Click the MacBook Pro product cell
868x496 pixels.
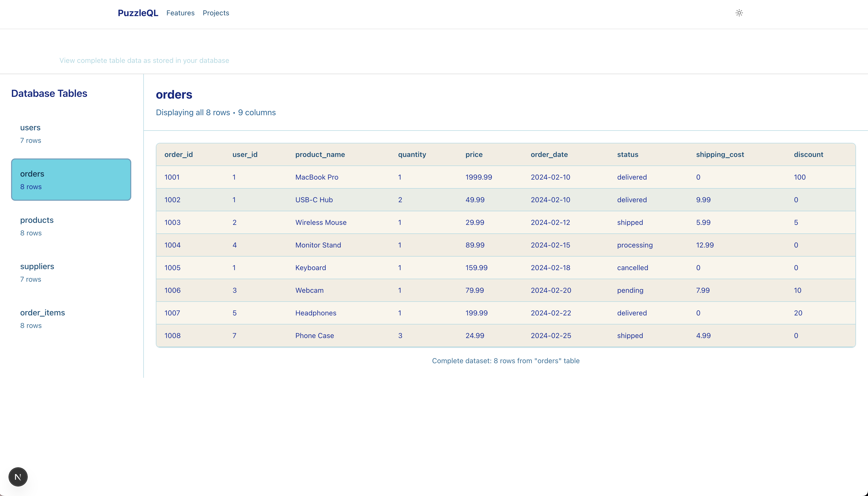[316, 177]
